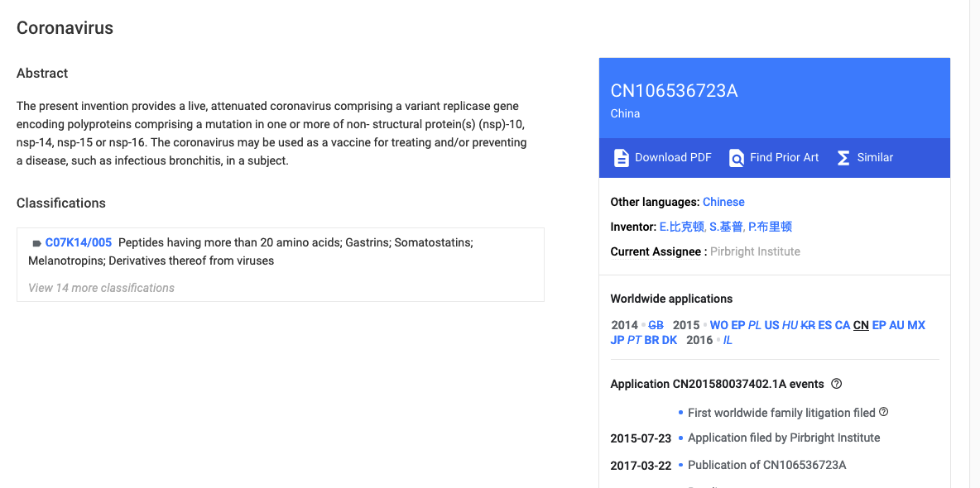The width and height of the screenshot is (980, 488).
Task: Select inventor S.基普
Action: pos(726,227)
